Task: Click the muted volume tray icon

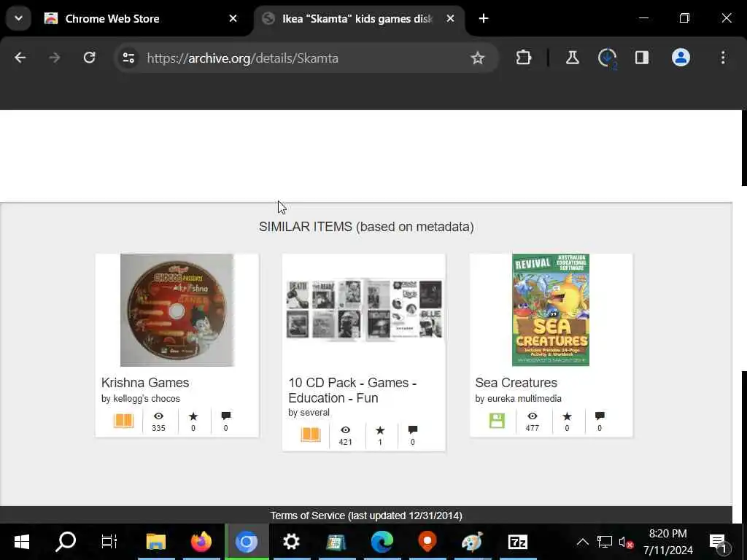Action: point(625,542)
